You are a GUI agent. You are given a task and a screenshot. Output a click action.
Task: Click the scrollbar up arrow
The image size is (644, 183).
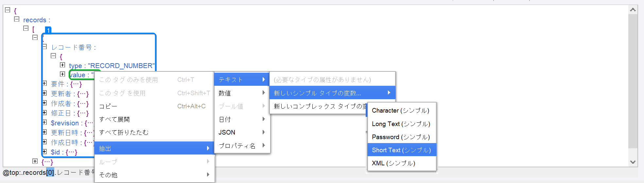(633, 10)
